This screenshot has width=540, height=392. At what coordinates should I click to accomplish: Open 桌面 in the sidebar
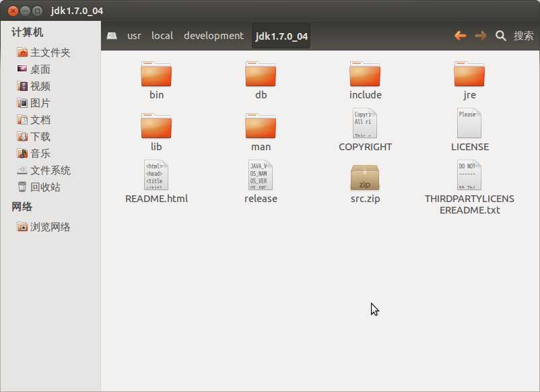[40, 69]
